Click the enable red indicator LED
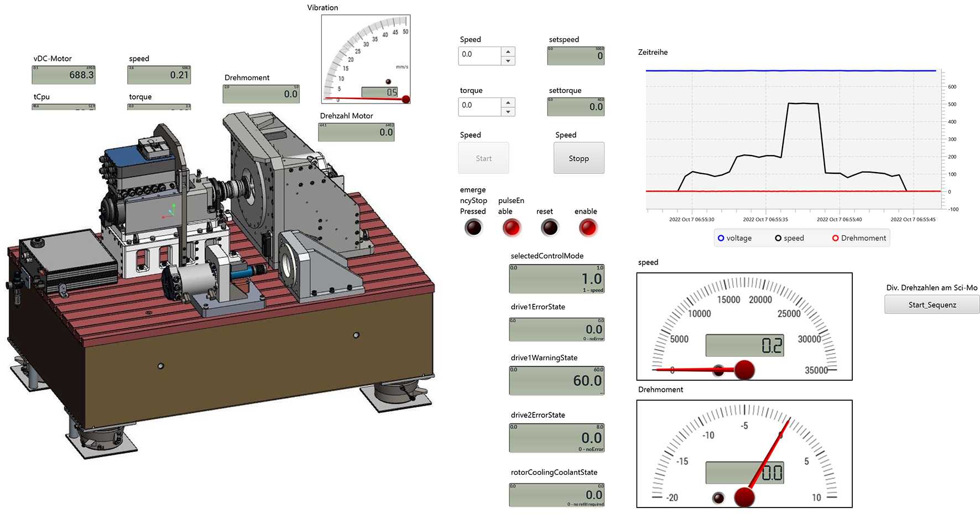980x528 pixels. (588, 227)
